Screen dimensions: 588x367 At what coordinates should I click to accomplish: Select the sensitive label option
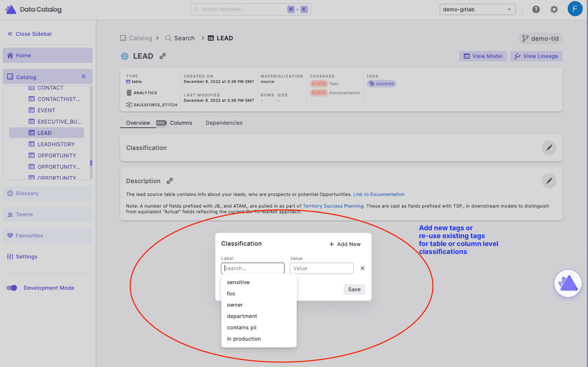259,282
